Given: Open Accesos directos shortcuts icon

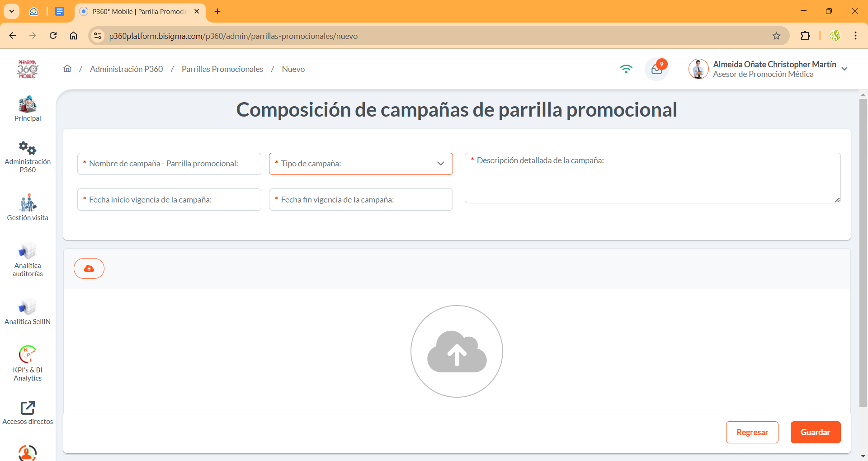Looking at the screenshot, I should (x=28, y=408).
